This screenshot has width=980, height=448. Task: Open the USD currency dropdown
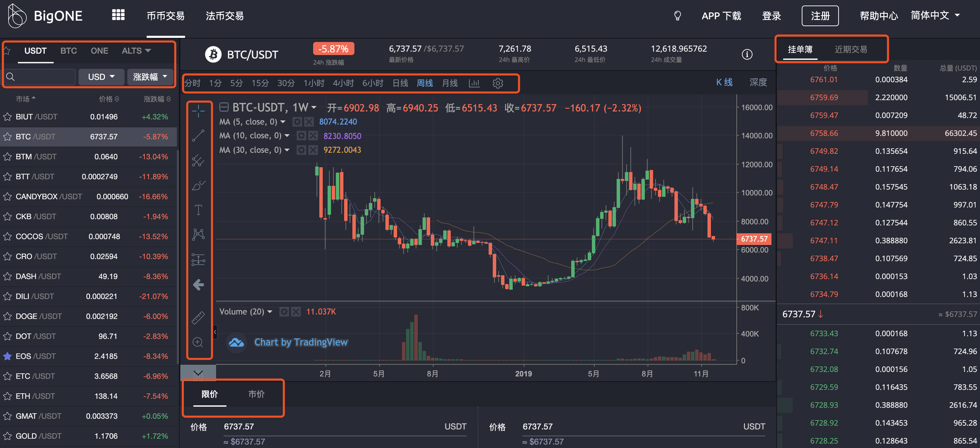(101, 77)
